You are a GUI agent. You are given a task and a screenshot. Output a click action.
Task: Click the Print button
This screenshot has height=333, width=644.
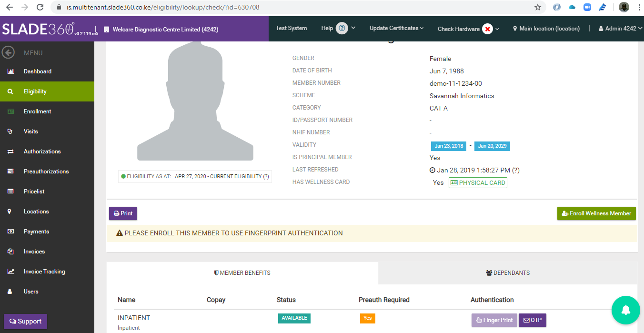click(x=123, y=213)
